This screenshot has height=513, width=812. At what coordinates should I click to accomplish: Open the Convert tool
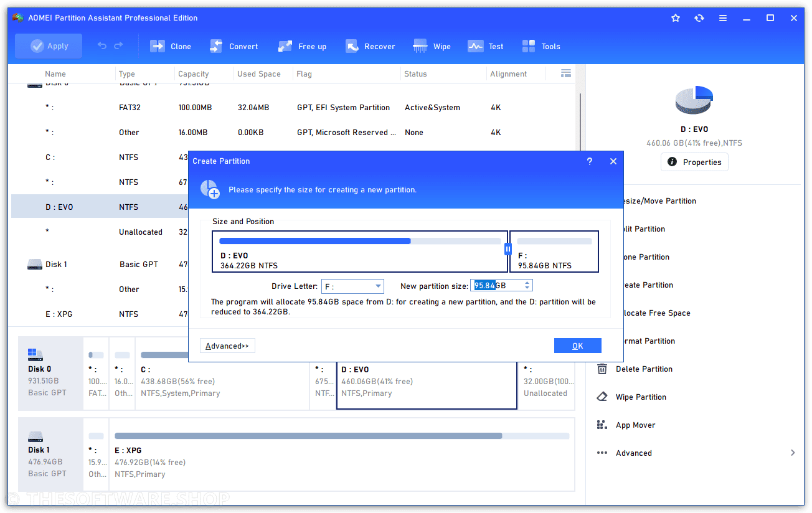tap(234, 46)
